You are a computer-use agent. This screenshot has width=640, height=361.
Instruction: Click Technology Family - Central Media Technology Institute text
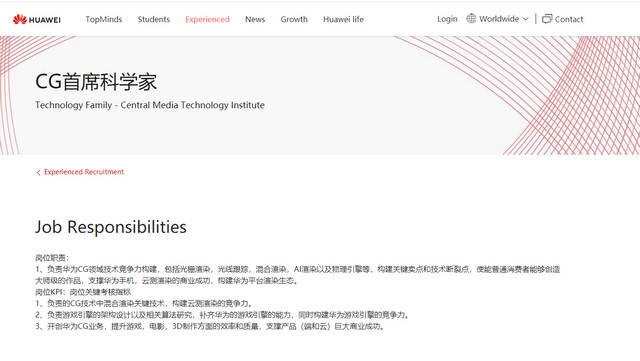[x=150, y=105]
